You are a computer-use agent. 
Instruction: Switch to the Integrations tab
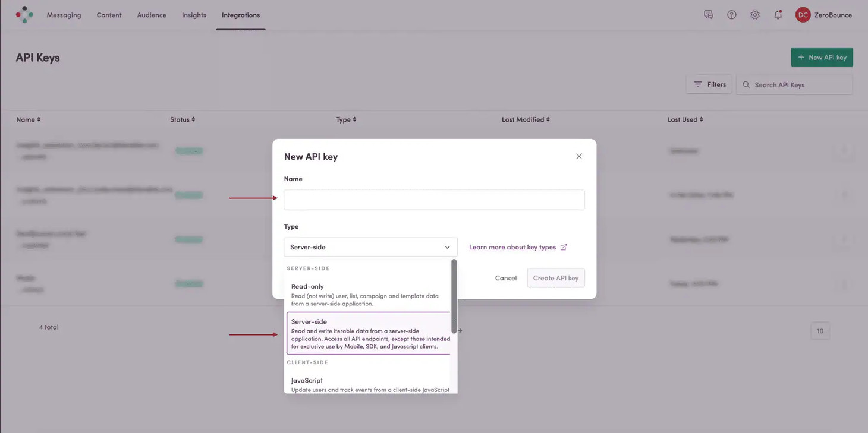click(240, 15)
